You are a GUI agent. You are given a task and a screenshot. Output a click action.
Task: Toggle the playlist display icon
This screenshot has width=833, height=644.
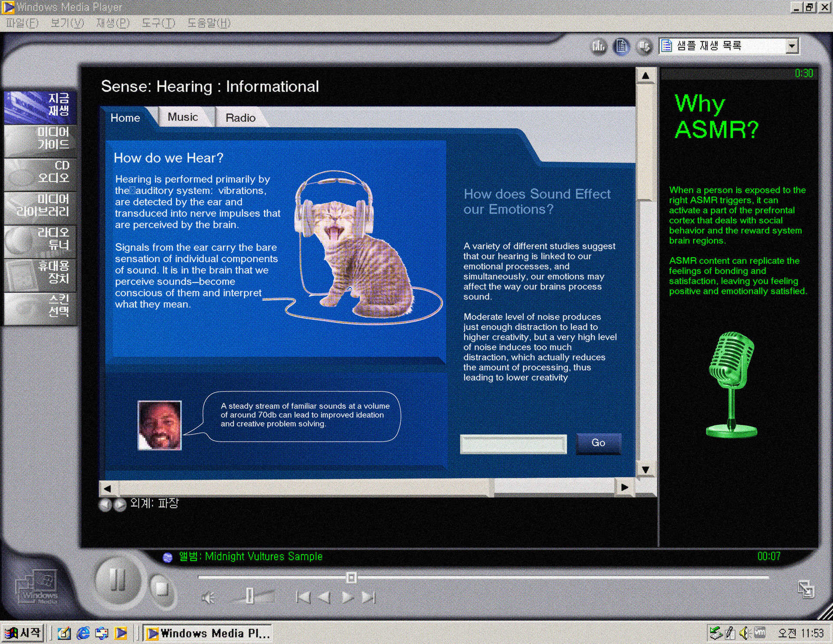click(x=621, y=46)
